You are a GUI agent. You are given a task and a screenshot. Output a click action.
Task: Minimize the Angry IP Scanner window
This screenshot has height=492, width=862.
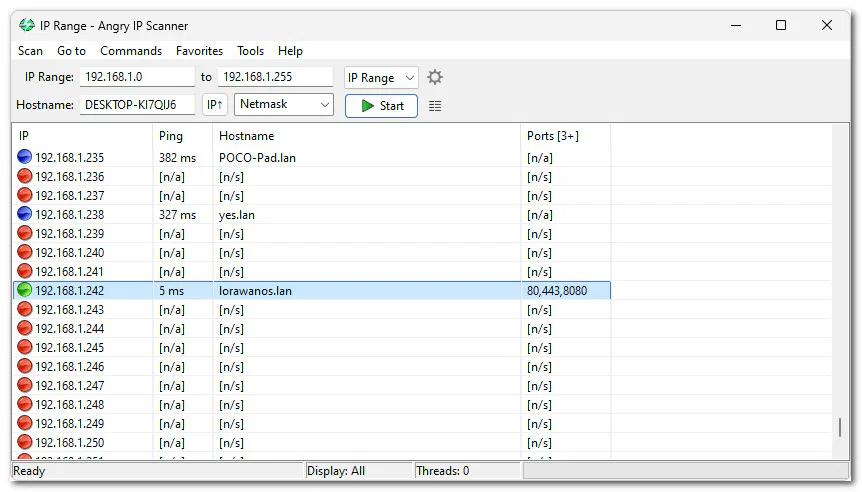(x=736, y=25)
